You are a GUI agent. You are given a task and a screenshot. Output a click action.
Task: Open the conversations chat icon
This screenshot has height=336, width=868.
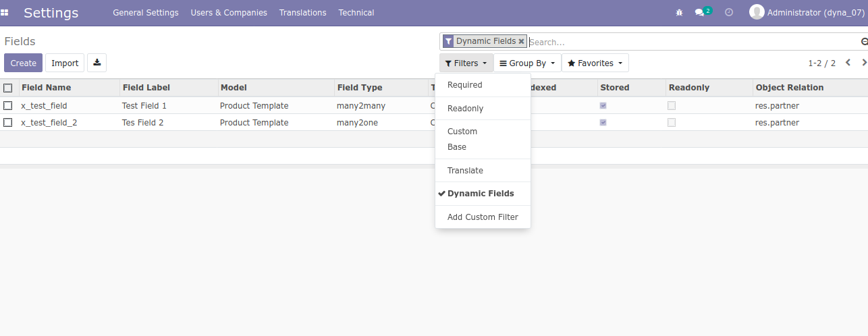(700, 13)
